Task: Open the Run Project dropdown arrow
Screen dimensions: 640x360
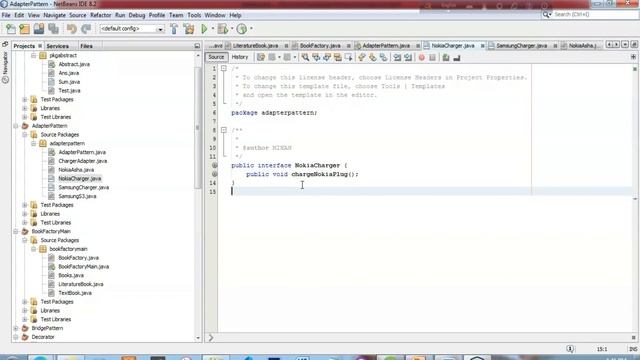Action: tap(213, 29)
